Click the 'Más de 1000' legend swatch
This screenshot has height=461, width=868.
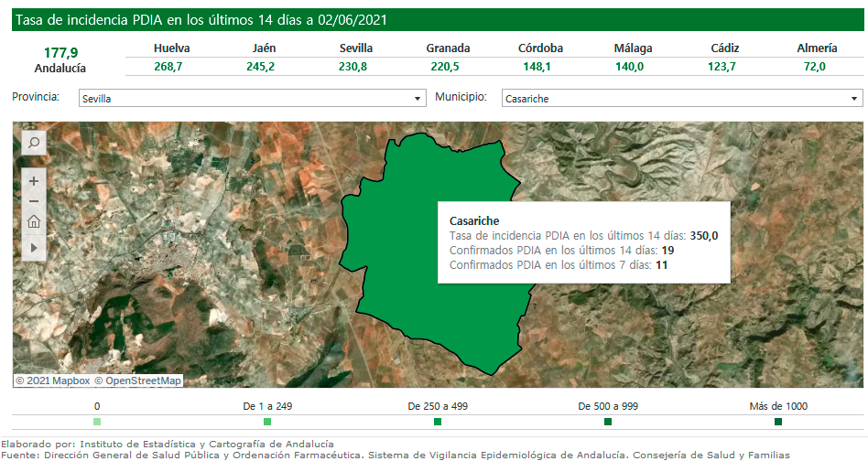click(778, 422)
